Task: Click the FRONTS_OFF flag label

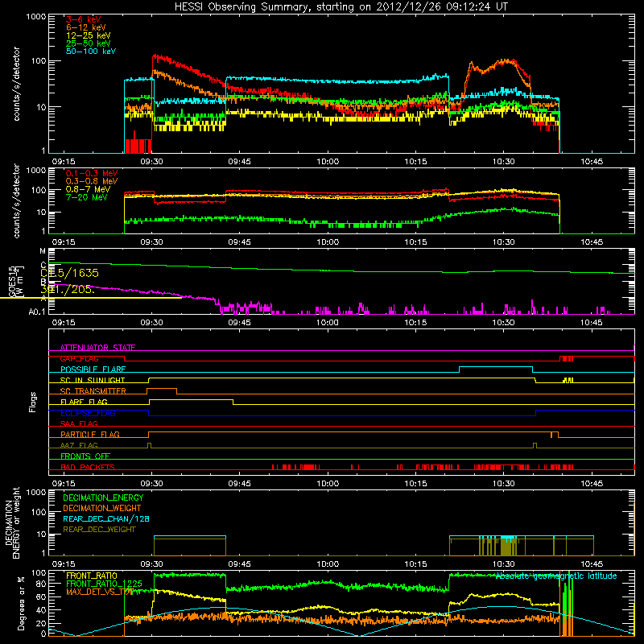Action: tap(85, 456)
